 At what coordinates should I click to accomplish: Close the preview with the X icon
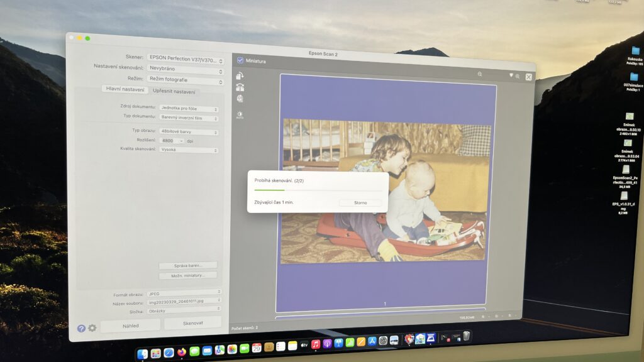[x=528, y=77]
